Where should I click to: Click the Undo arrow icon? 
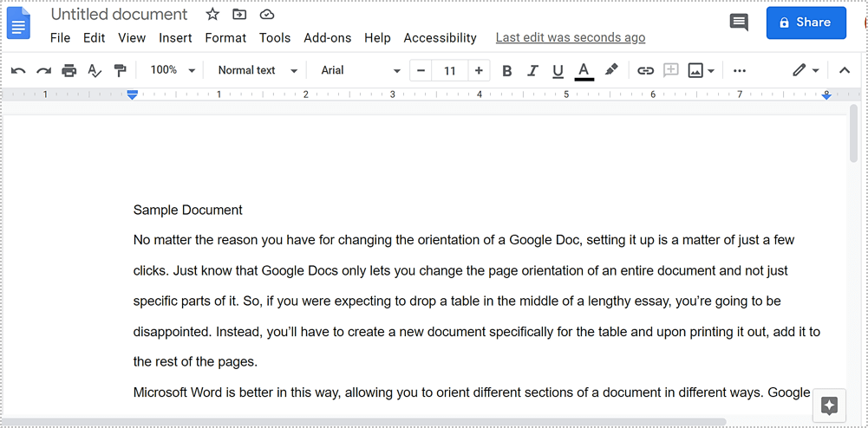18,71
